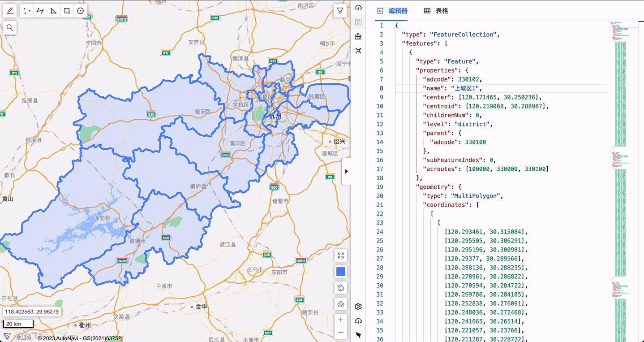Toggle the edit pencil tool

[10, 10]
